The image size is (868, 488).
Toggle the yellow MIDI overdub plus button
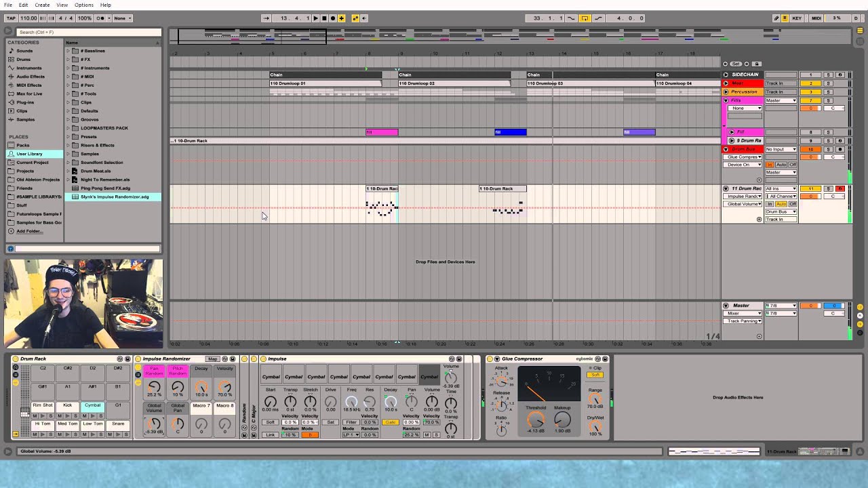point(341,18)
